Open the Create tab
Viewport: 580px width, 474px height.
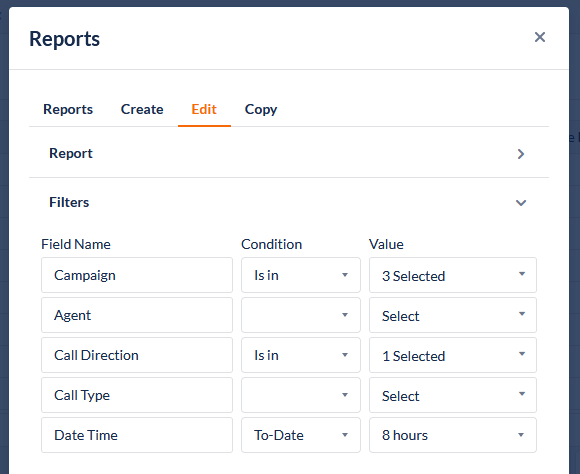(x=142, y=110)
